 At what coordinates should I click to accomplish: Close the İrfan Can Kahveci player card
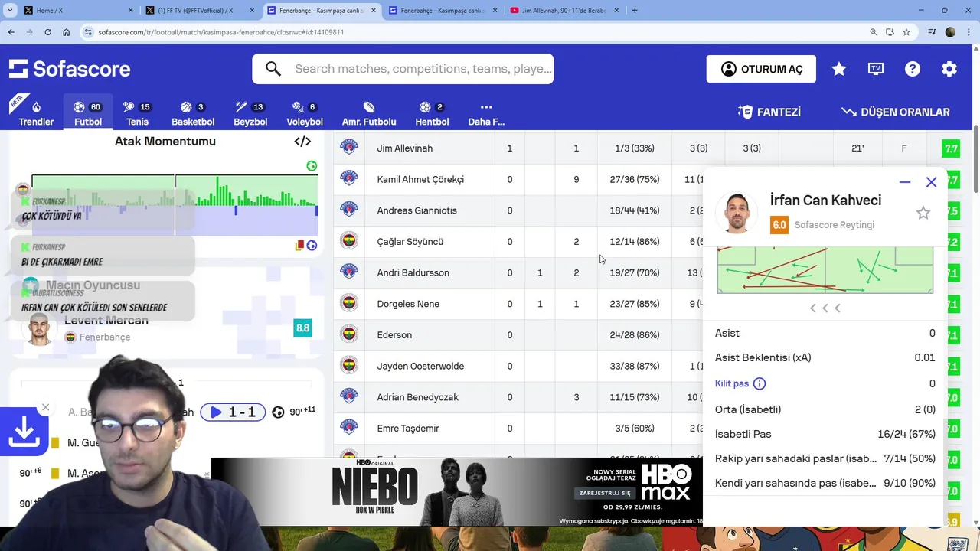931,182
